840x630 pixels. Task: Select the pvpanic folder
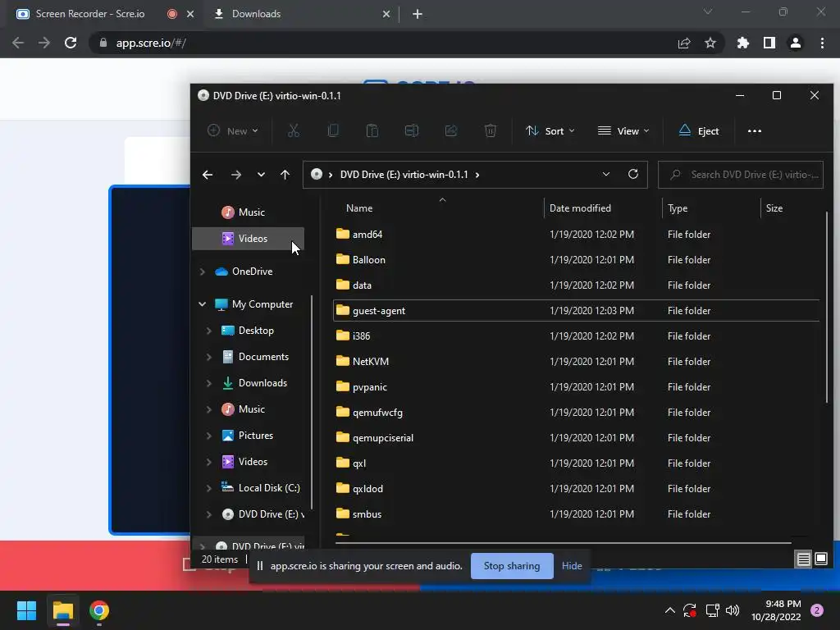[576, 387]
